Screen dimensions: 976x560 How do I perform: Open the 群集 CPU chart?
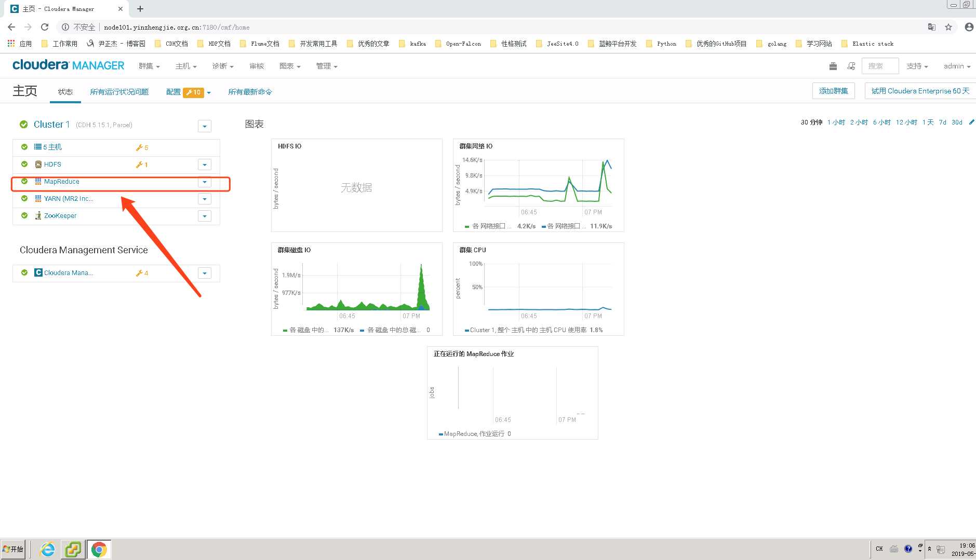(x=539, y=289)
